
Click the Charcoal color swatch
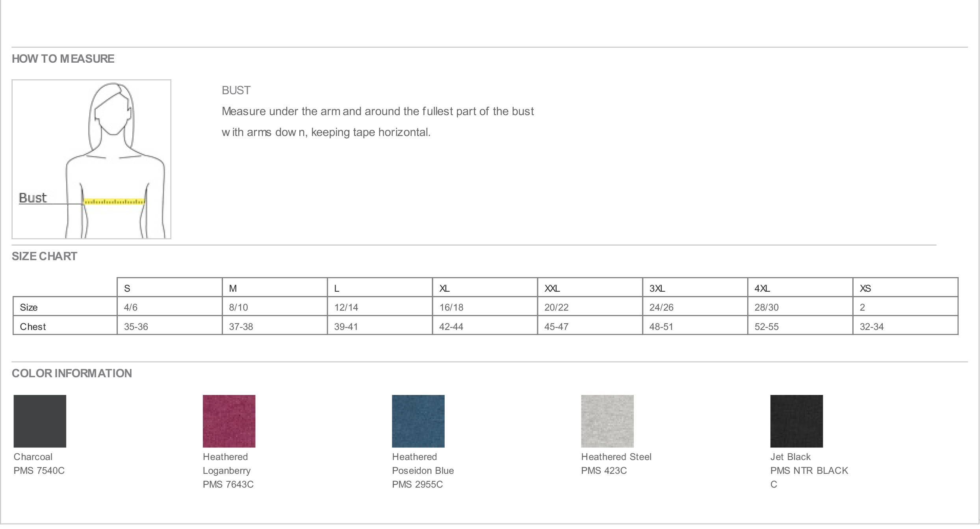(x=40, y=421)
